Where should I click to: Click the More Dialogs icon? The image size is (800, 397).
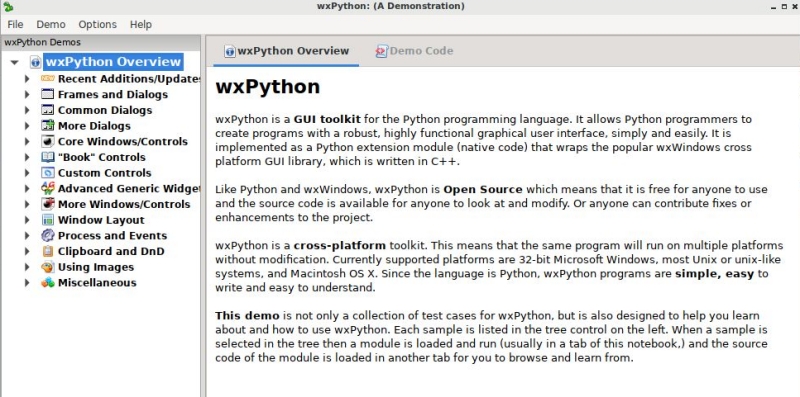click(x=47, y=126)
